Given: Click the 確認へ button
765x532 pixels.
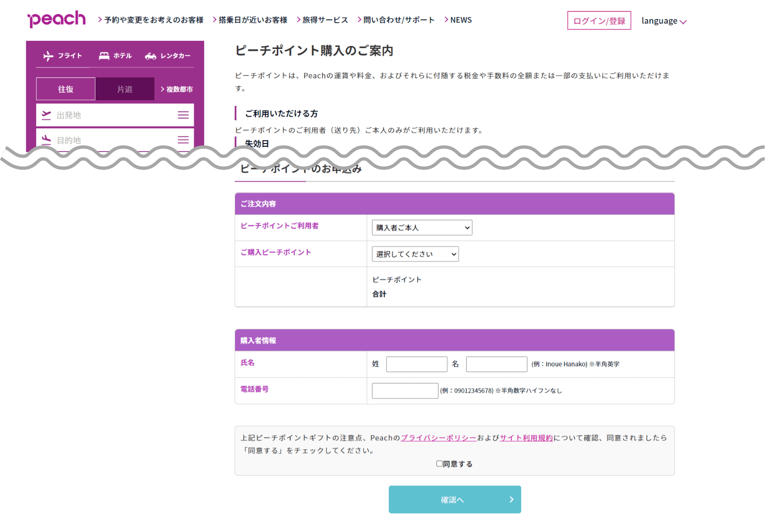Looking at the screenshot, I should pyautogui.click(x=454, y=499).
